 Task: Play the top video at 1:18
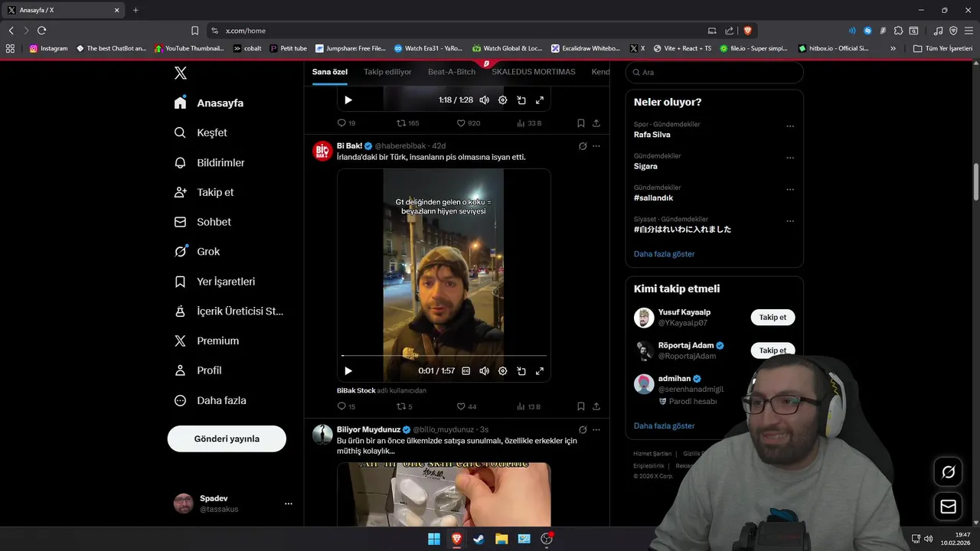click(x=348, y=99)
